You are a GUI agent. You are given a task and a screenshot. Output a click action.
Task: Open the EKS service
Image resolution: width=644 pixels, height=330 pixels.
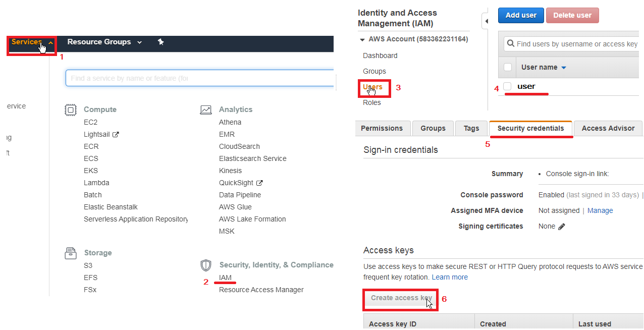(91, 171)
